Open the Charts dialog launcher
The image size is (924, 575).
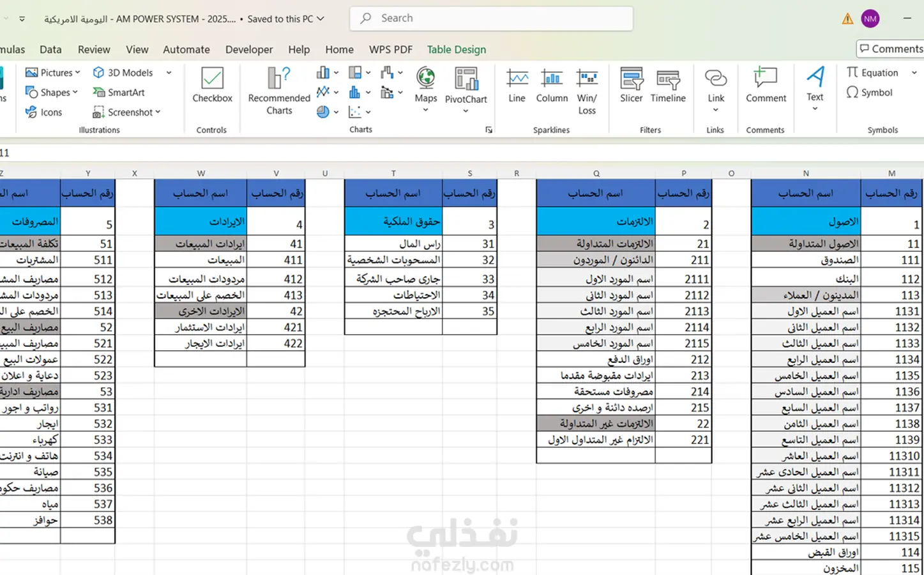click(x=489, y=130)
